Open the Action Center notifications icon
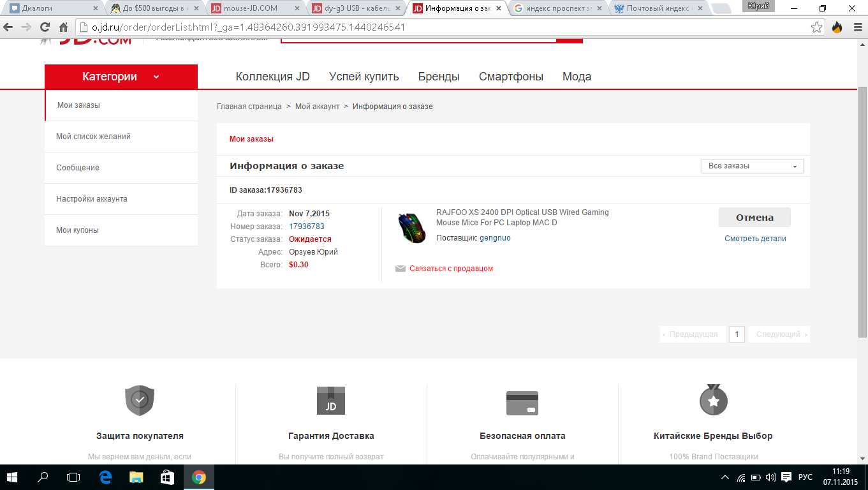Screen dimensions: 868x490 click(x=786, y=477)
